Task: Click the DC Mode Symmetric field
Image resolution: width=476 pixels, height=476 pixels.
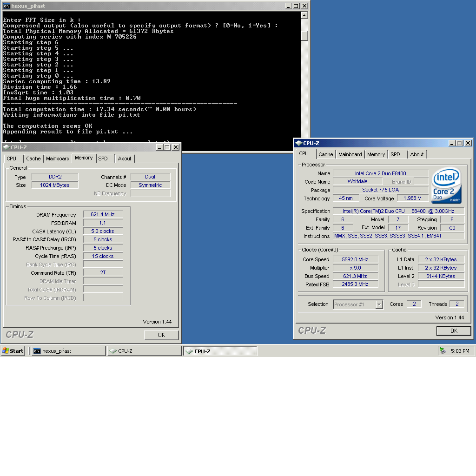Action: (x=150, y=185)
